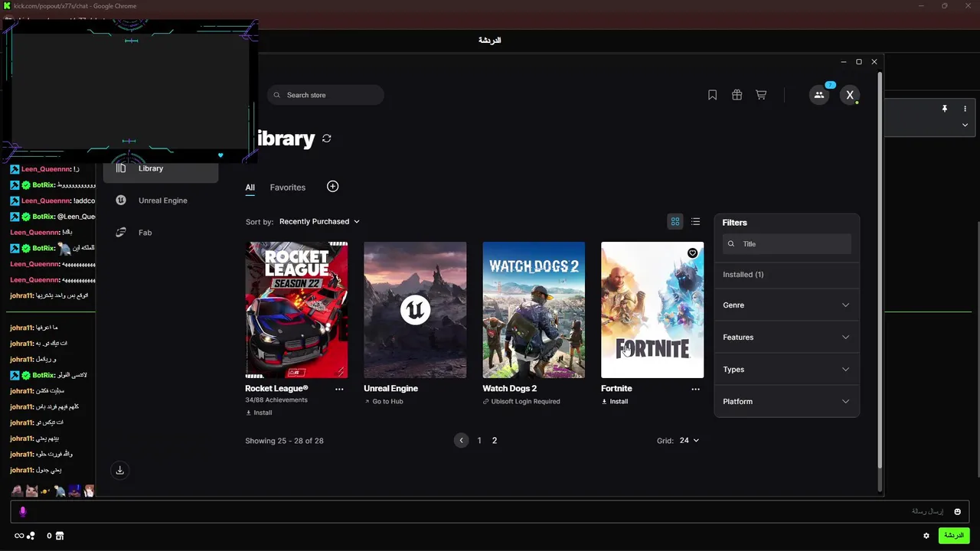Screen dimensions: 980x551
Task: Switch library to list view
Action: [695, 221]
